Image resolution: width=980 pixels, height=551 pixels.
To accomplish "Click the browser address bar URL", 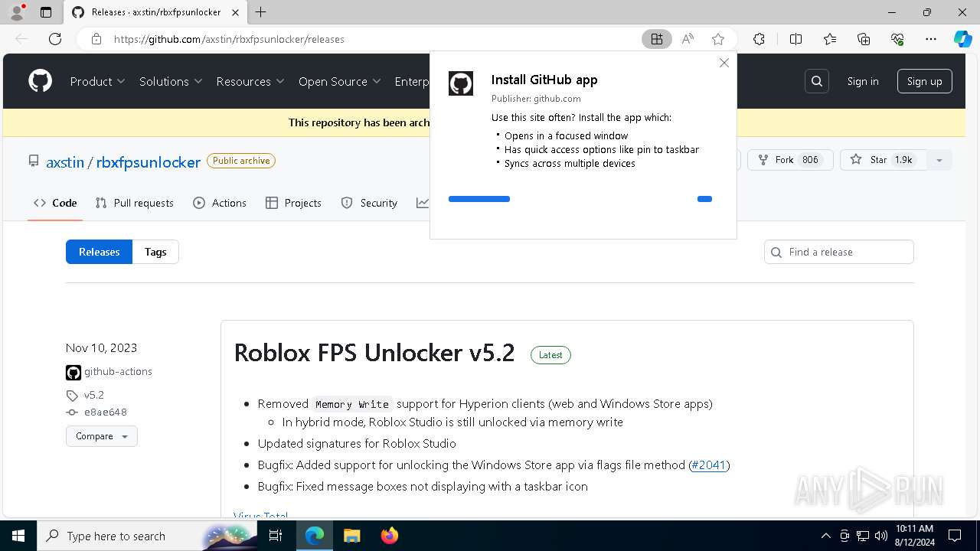I will pos(229,39).
